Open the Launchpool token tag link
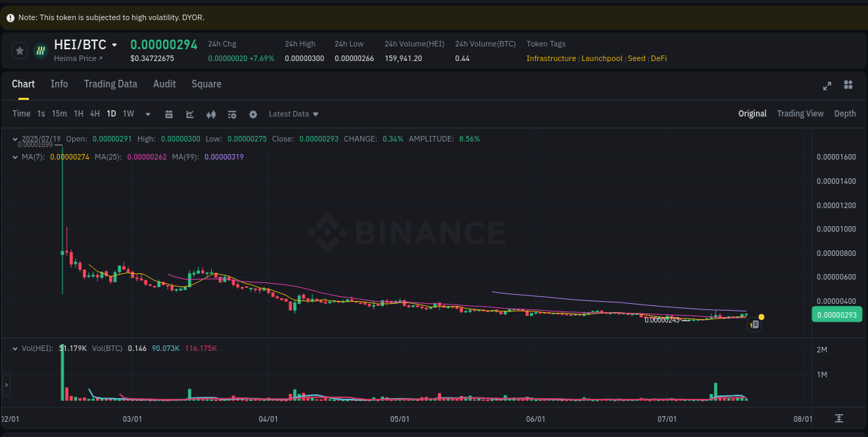The height and width of the screenshot is (437, 868). click(601, 58)
